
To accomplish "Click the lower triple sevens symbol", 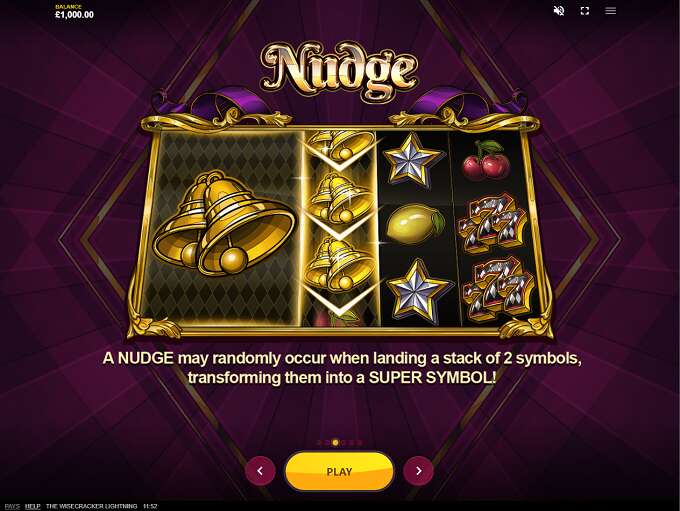I will pyautogui.click(x=497, y=289).
